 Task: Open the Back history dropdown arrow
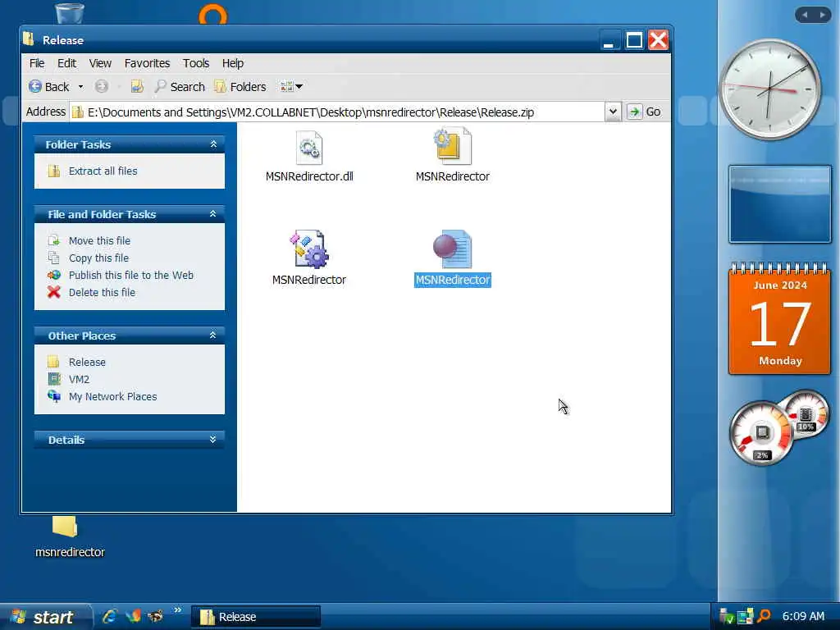pos(80,87)
